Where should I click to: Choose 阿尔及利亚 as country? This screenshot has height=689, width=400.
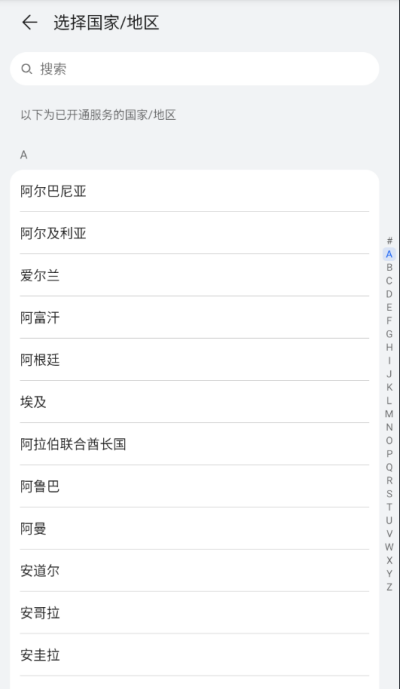tap(194, 233)
